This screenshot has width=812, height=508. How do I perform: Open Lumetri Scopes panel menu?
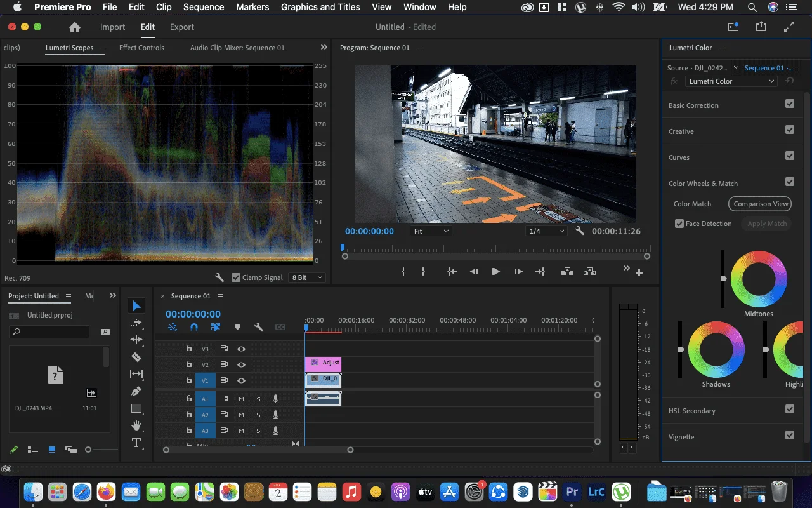tap(103, 48)
